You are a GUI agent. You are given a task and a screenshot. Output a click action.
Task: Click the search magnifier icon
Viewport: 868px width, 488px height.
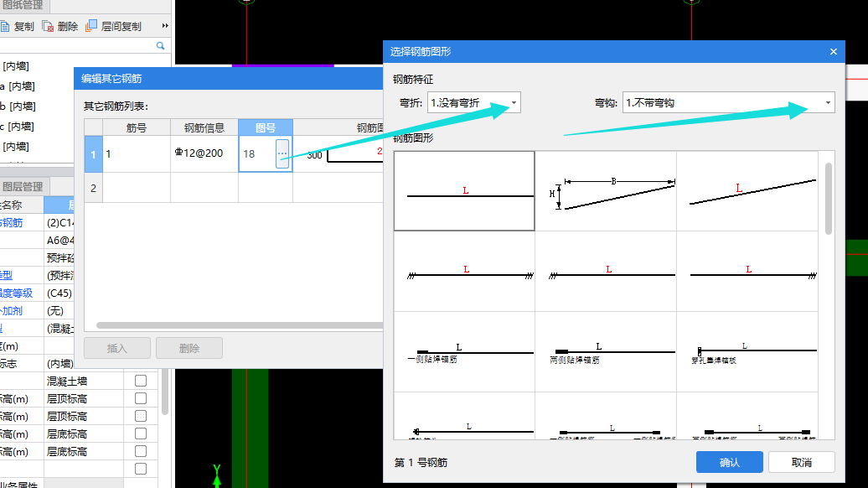160,45
